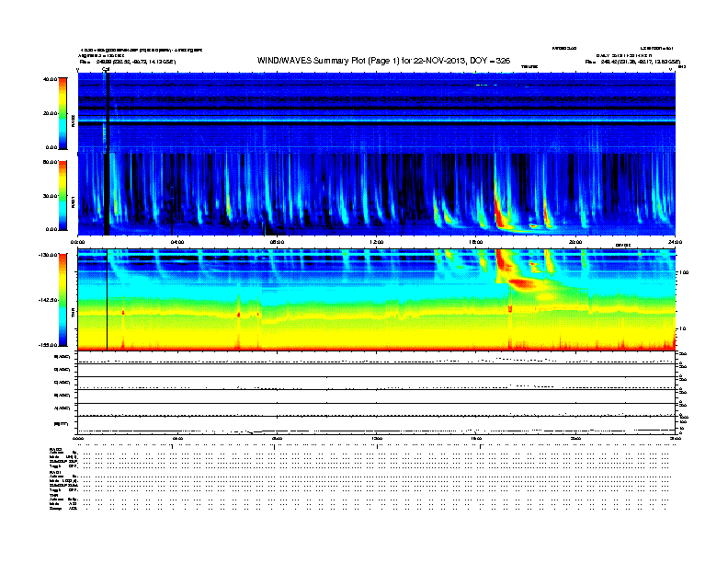
Task: Click the DOY = 326 text in title
Action: (490, 61)
